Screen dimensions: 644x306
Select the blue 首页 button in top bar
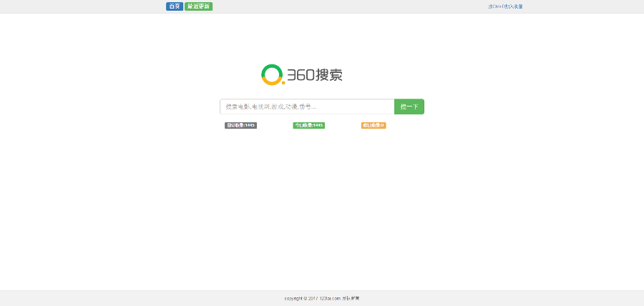[x=174, y=6]
